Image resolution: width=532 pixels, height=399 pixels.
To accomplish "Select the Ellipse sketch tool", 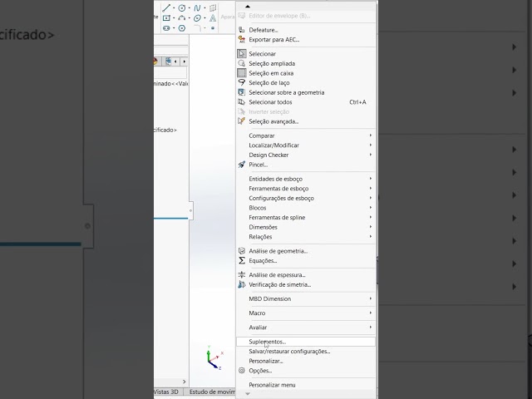I will point(197,18).
